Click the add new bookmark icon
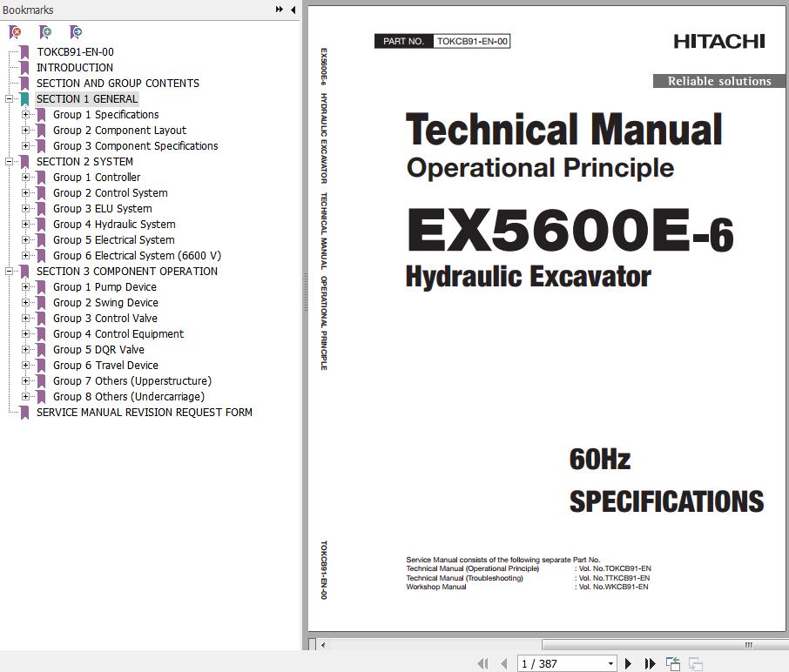This screenshot has height=672, width=789. click(x=45, y=33)
